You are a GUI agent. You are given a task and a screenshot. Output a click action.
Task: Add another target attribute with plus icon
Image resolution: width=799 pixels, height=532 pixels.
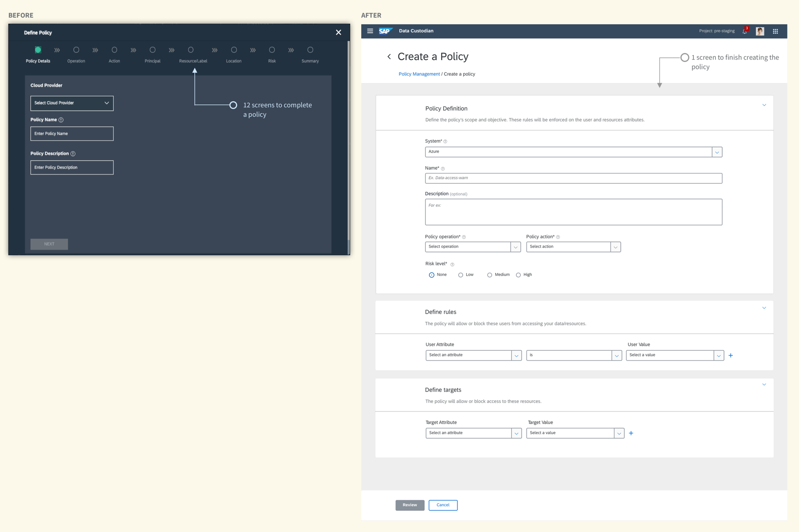(631, 433)
